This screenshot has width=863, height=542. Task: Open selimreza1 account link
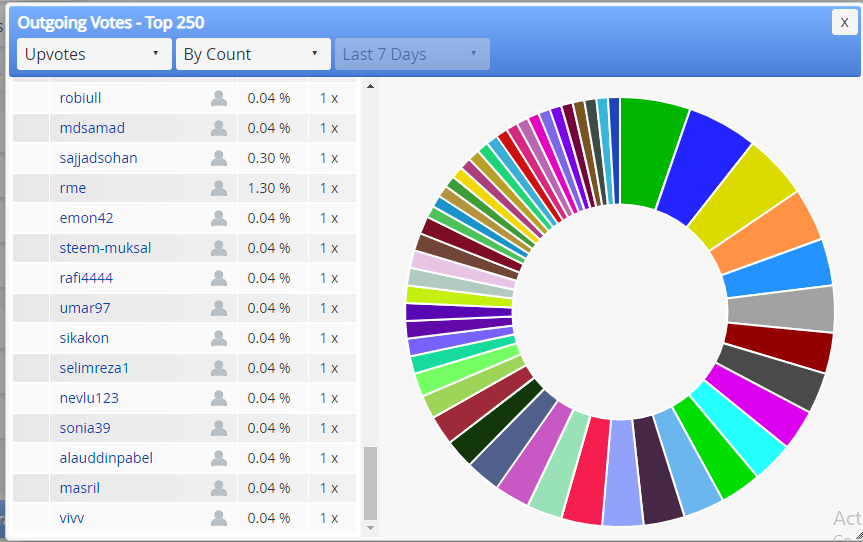94,368
